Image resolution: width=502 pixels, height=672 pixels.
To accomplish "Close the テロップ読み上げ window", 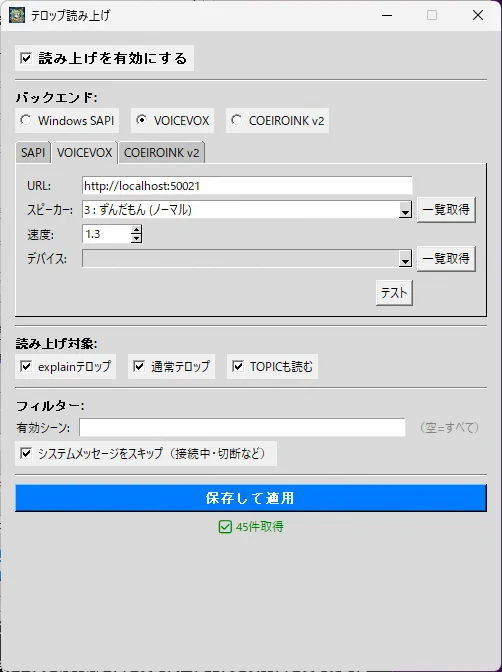I will [x=478, y=15].
